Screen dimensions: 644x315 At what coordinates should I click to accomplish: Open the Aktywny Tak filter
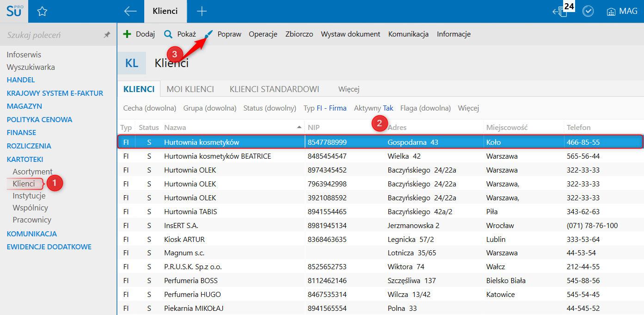click(373, 108)
